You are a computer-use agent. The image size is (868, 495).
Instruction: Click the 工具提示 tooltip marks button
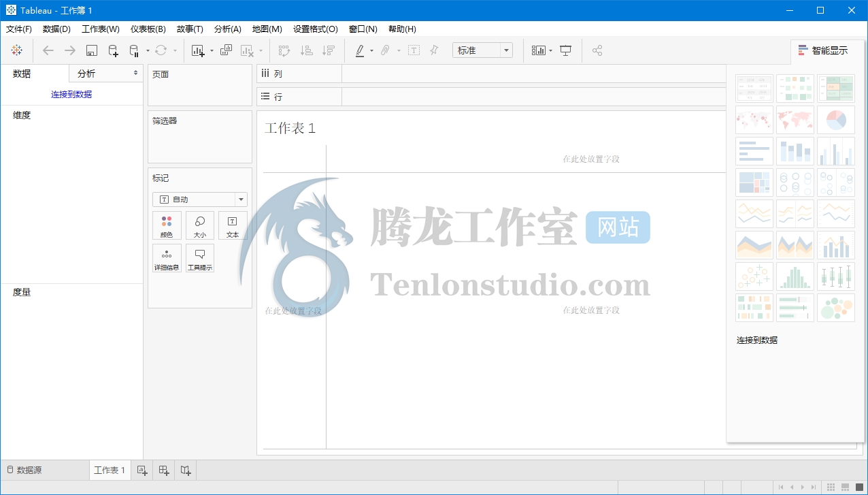tap(200, 258)
